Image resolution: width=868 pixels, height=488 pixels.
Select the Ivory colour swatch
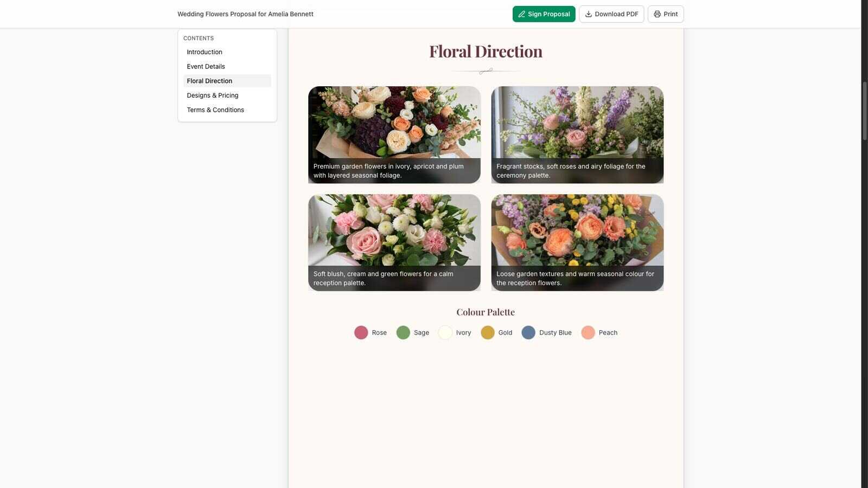pyautogui.click(x=445, y=332)
